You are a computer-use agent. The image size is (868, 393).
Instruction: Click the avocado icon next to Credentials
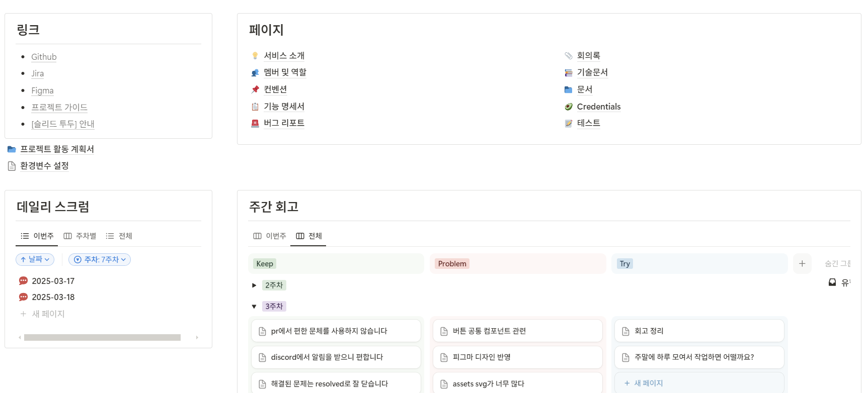[x=569, y=107]
